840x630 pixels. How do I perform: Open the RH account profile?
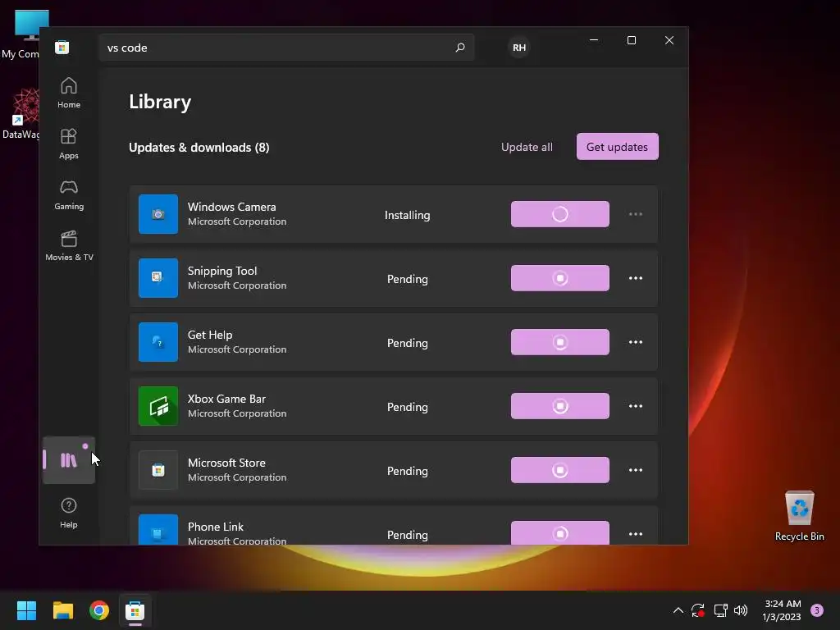pyautogui.click(x=519, y=48)
